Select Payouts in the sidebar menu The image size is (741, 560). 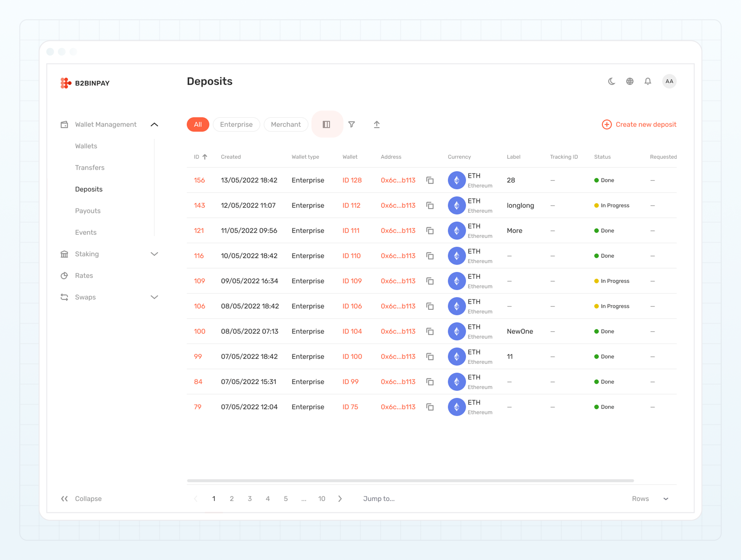point(88,211)
